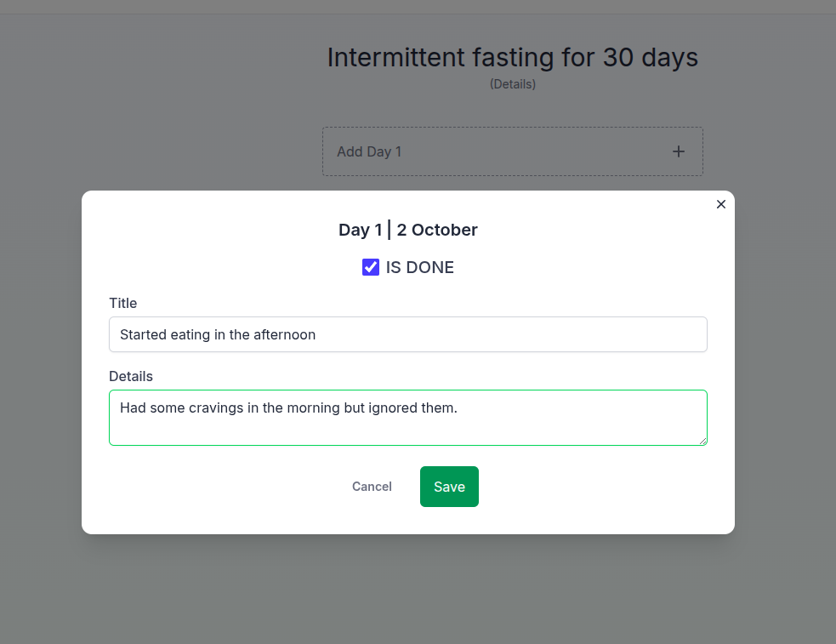Image resolution: width=836 pixels, height=644 pixels.
Task: Click Cancel to discard changes
Action: (x=372, y=486)
